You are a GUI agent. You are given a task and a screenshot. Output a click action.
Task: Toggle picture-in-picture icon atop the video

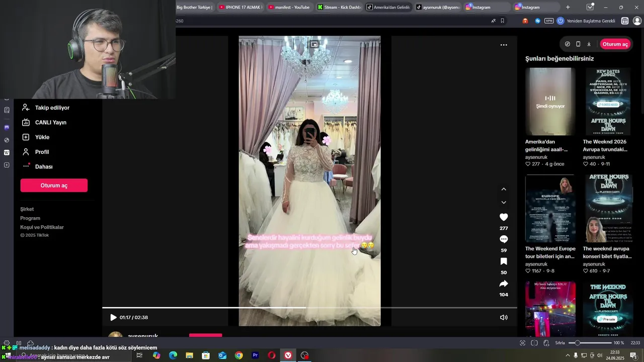(x=314, y=44)
